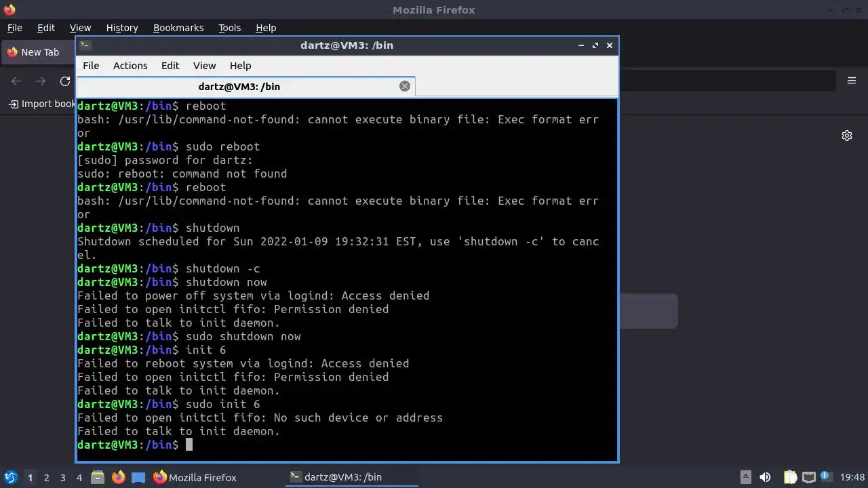
Task: Click the clock showing 19:48
Action: tap(852, 477)
